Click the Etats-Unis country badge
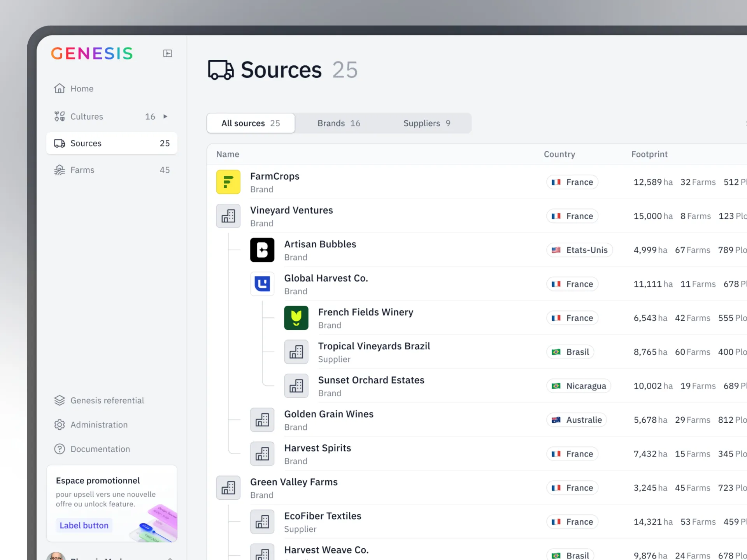Image resolution: width=747 pixels, height=560 pixels. coord(580,250)
